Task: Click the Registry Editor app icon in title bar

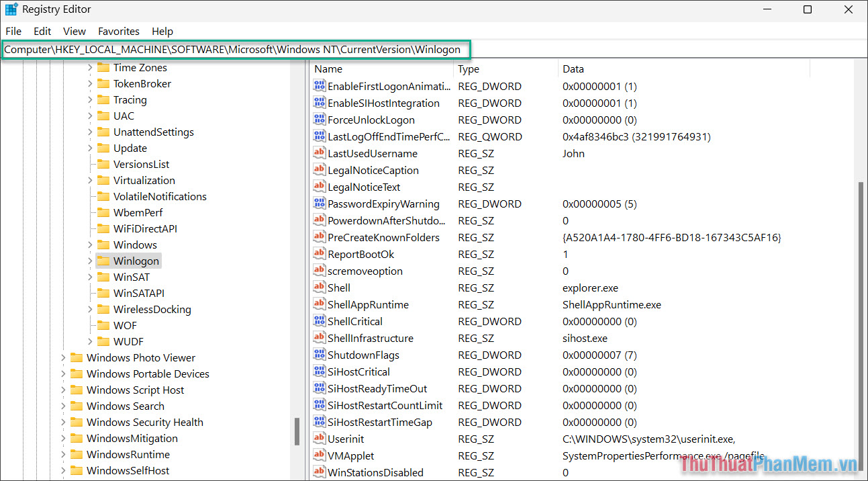Action: click(x=11, y=9)
